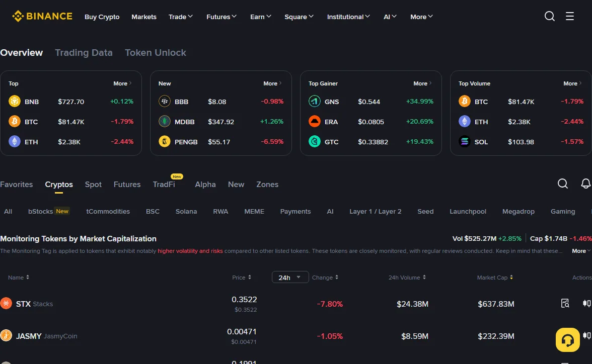Click JASMY market cap $232.39M
The height and width of the screenshot is (364, 592).
click(496, 336)
